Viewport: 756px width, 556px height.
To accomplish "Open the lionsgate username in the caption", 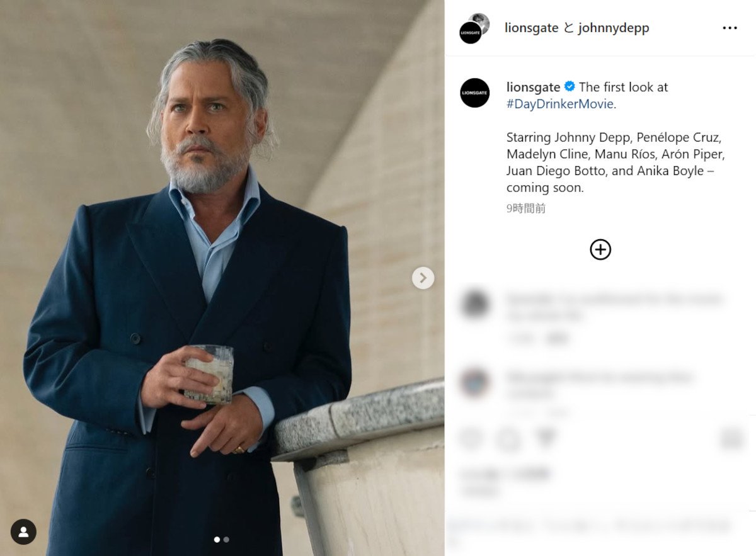I will tap(533, 87).
